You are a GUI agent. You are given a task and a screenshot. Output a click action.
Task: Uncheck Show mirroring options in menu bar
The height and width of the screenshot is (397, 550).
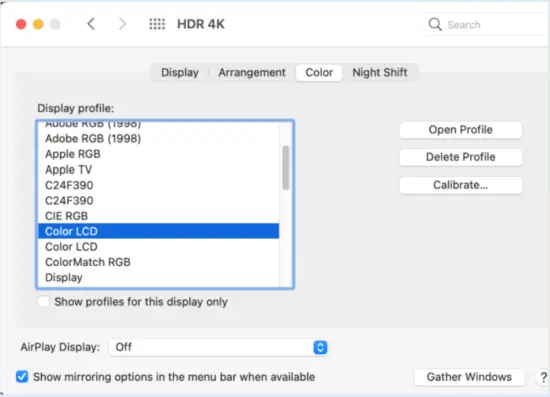tap(22, 377)
